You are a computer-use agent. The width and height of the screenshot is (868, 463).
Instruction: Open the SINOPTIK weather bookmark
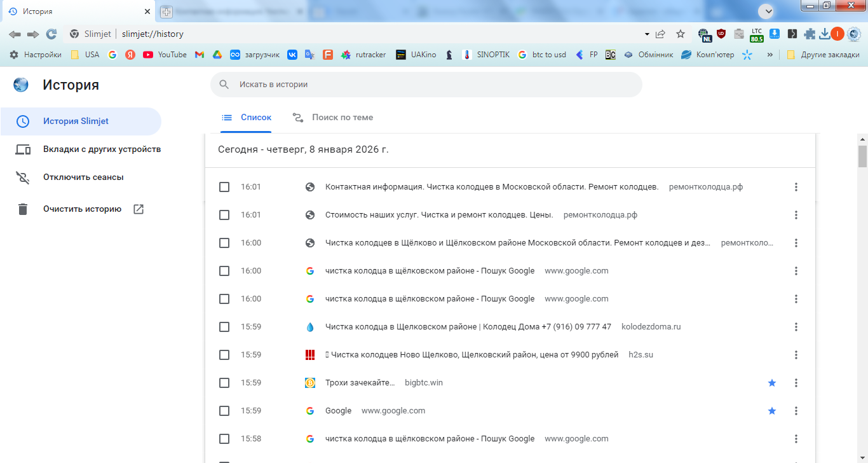tap(486, 55)
